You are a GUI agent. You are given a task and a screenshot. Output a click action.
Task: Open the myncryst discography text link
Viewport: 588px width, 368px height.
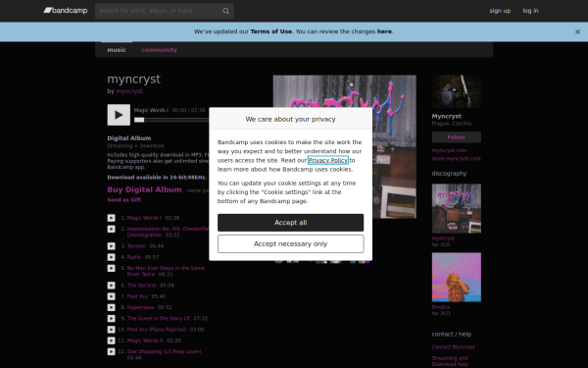pos(443,238)
